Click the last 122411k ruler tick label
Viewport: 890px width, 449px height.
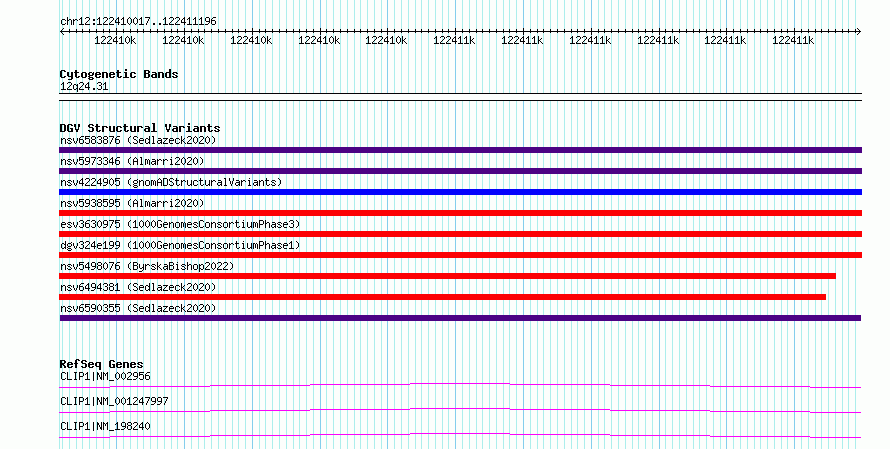tap(793, 41)
